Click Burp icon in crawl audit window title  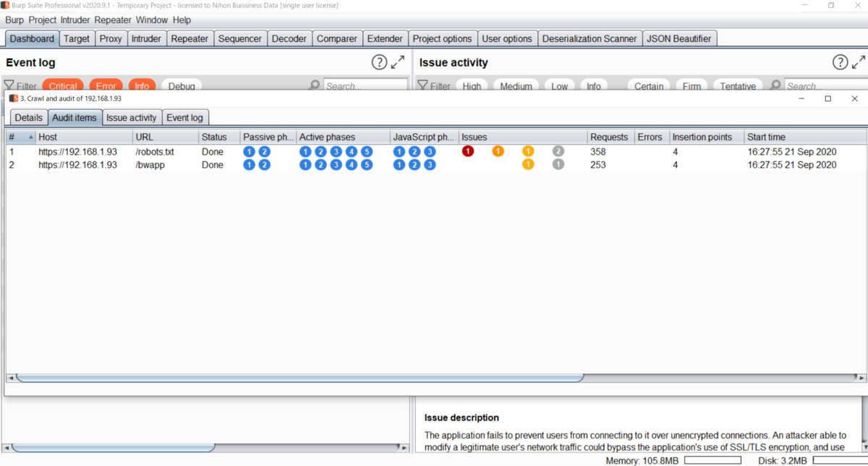(13, 98)
